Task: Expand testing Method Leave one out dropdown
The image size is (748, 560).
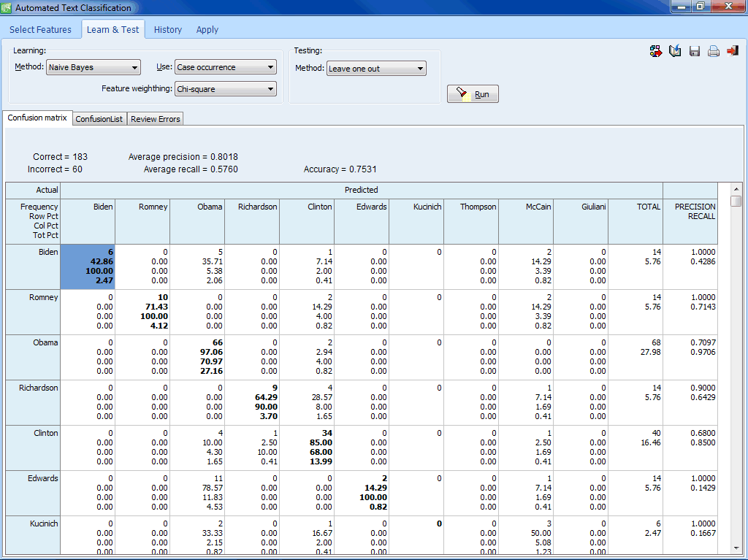Action: click(x=376, y=69)
